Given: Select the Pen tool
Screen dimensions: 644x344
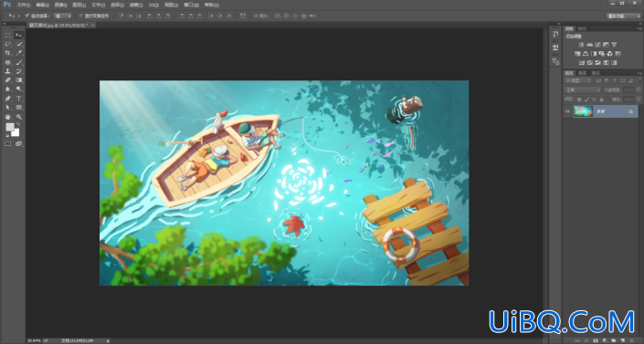Looking at the screenshot, I should point(8,99).
